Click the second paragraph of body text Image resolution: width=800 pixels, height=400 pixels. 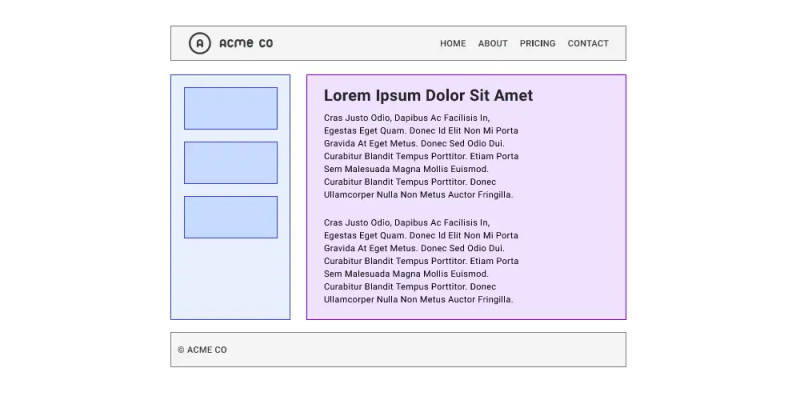[421, 261]
